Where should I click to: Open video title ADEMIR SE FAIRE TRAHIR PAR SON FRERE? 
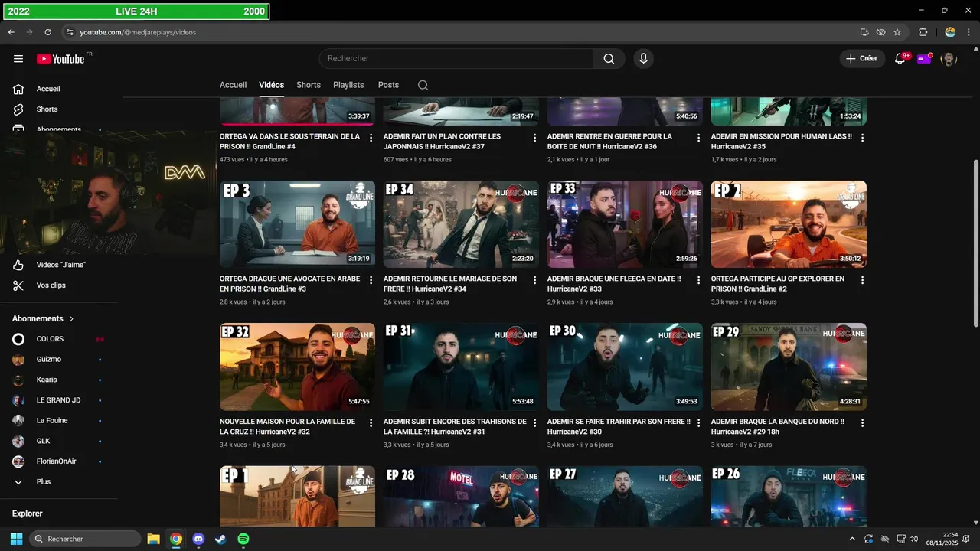click(x=619, y=426)
